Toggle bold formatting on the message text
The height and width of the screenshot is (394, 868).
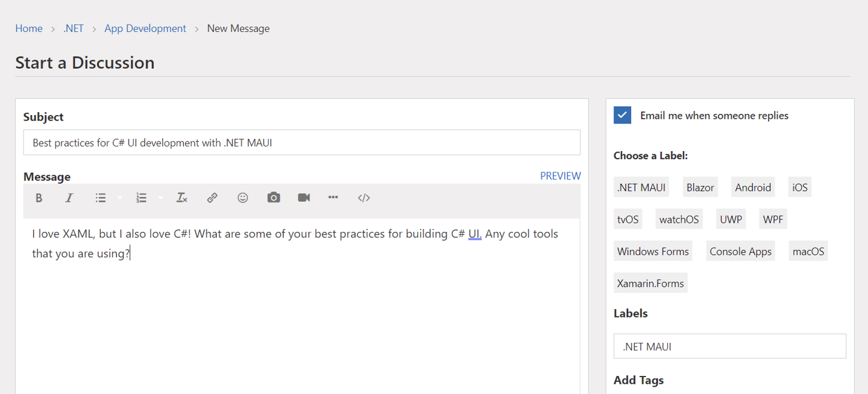pyautogui.click(x=39, y=198)
